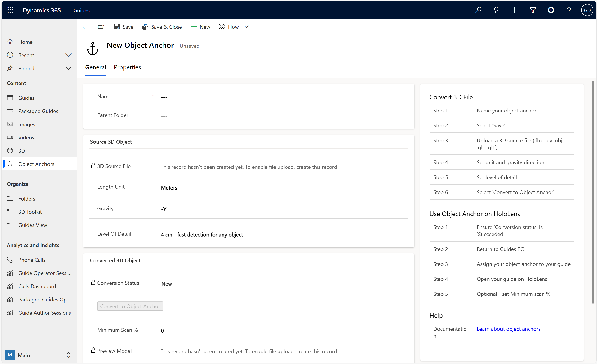Switch to the Properties tab
The width and height of the screenshot is (597, 364).
(128, 67)
